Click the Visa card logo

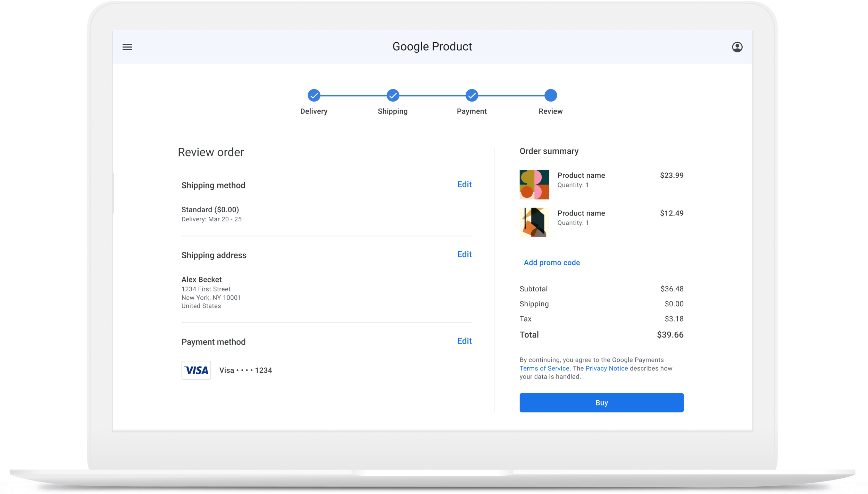tap(196, 370)
